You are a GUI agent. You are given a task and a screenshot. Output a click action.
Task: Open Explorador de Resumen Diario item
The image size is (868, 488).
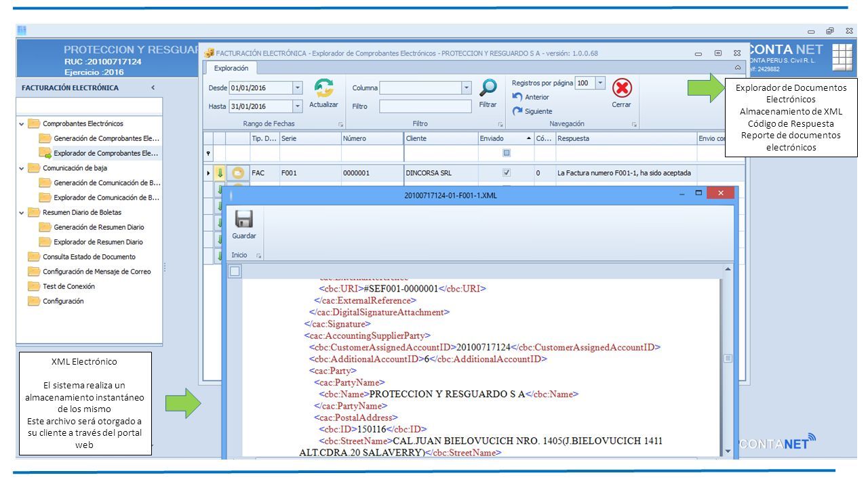[x=98, y=242]
